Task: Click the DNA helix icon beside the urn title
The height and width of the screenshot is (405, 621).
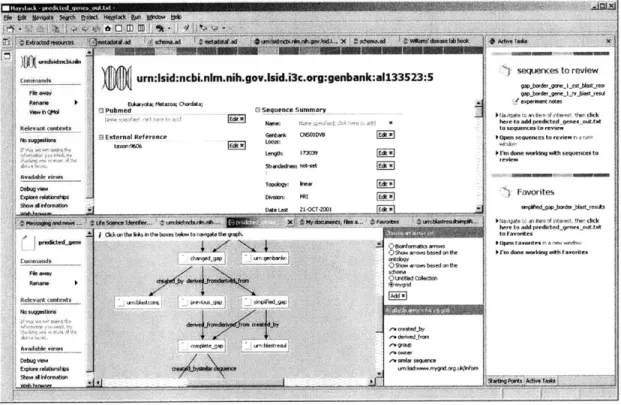Action: (116, 78)
